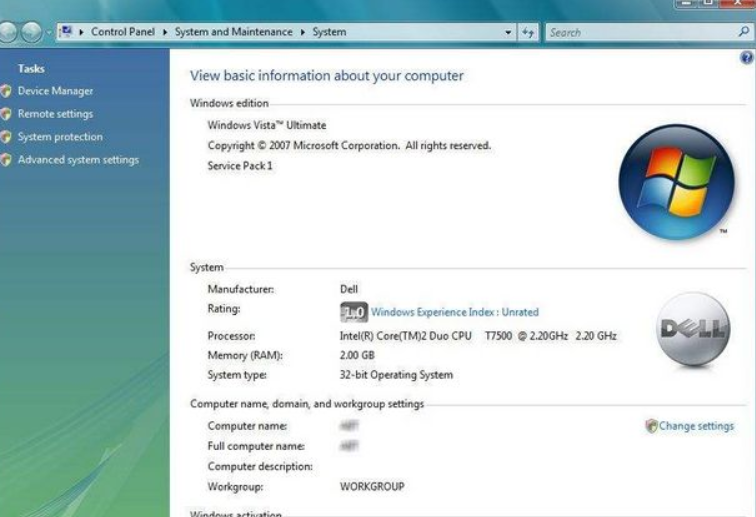The height and width of the screenshot is (517, 756).
Task: Open System protection from Tasks pane
Action: (60, 137)
